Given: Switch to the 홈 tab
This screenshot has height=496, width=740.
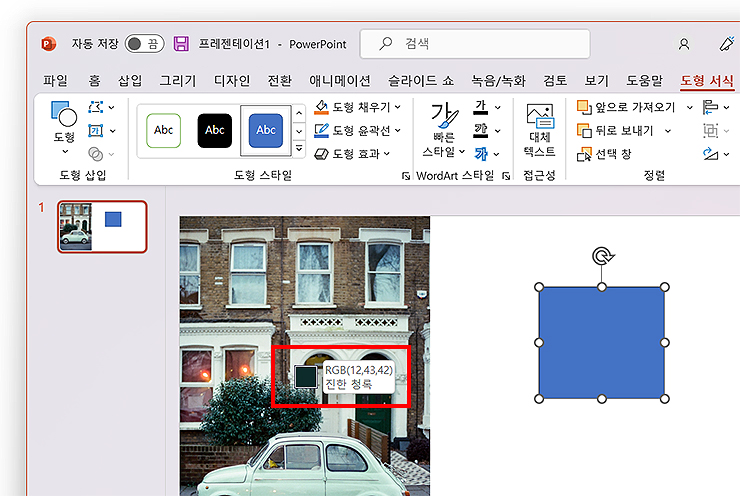Looking at the screenshot, I should [x=94, y=81].
